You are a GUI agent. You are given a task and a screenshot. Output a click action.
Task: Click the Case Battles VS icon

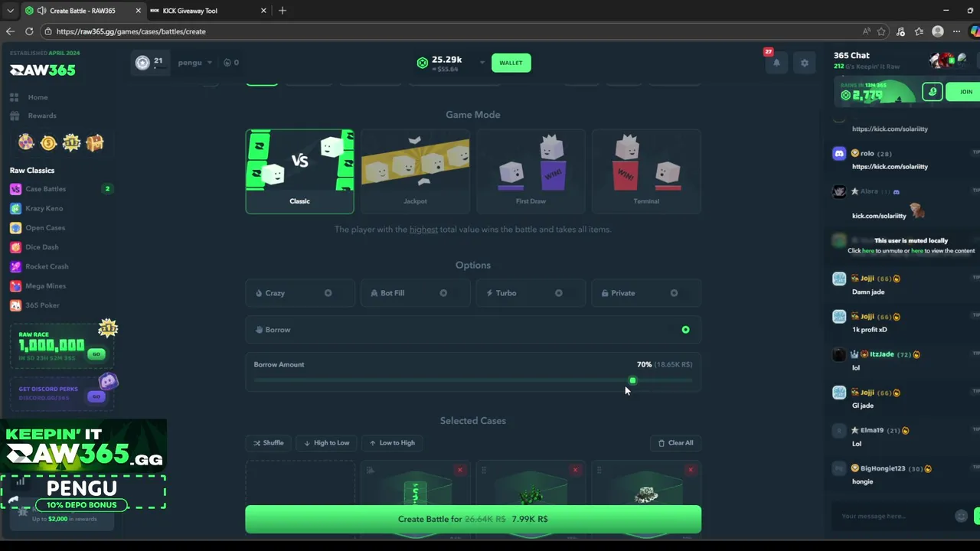15,189
